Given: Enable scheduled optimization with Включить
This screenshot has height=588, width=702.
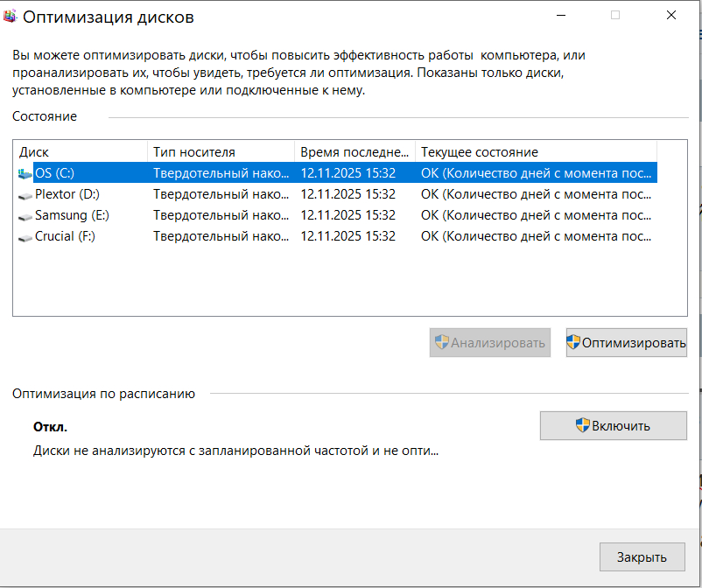Looking at the screenshot, I should [x=613, y=425].
